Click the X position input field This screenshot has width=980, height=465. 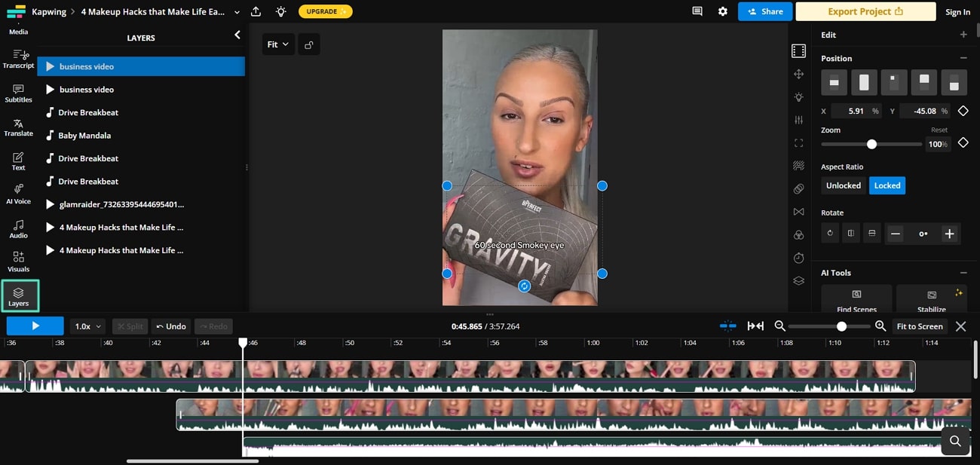(857, 111)
